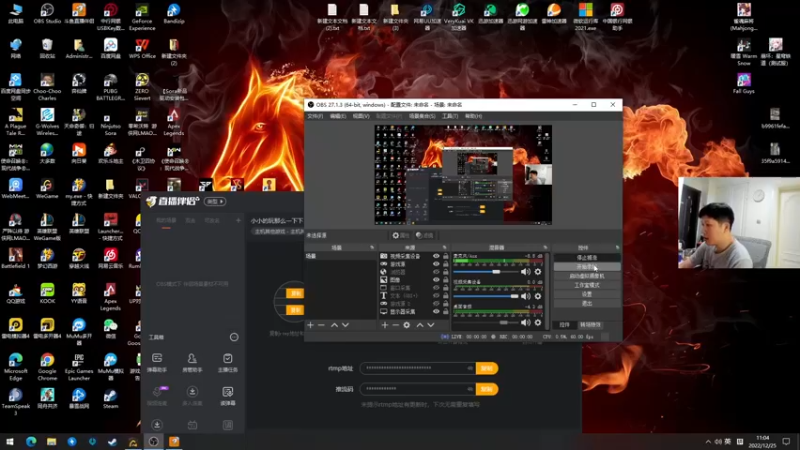The width and height of the screenshot is (800, 450).
Task: Toggle lock on 视频采集设备 source
Action: 445,256
